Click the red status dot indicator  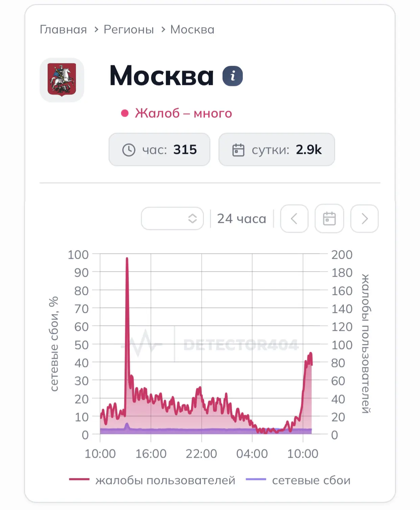click(125, 113)
